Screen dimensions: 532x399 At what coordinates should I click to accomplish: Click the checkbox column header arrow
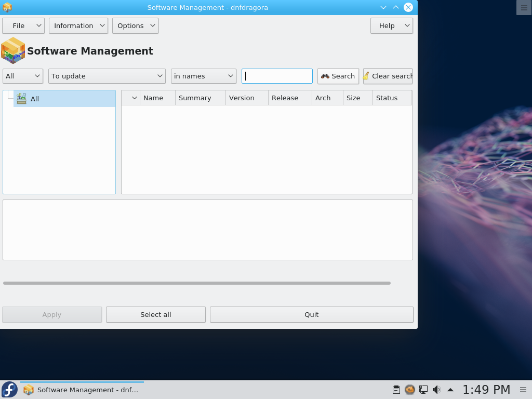134,98
